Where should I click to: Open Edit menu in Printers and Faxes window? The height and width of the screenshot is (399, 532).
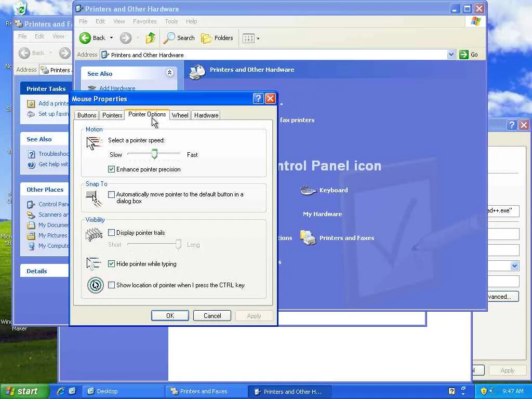coord(39,36)
